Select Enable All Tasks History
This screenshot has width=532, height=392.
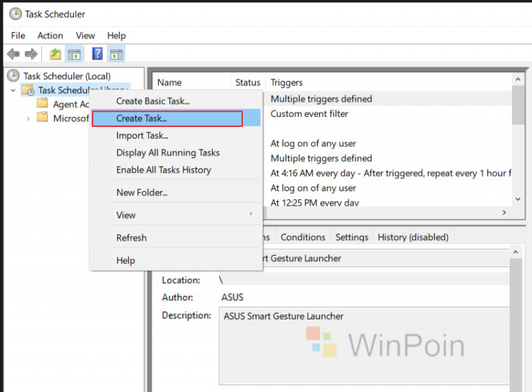pyautogui.click(x=176, y=170)
